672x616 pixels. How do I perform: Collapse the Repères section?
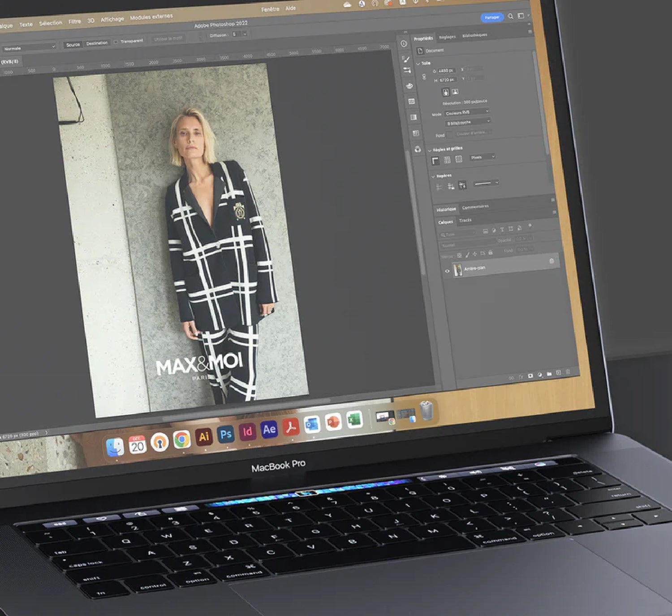433,176
